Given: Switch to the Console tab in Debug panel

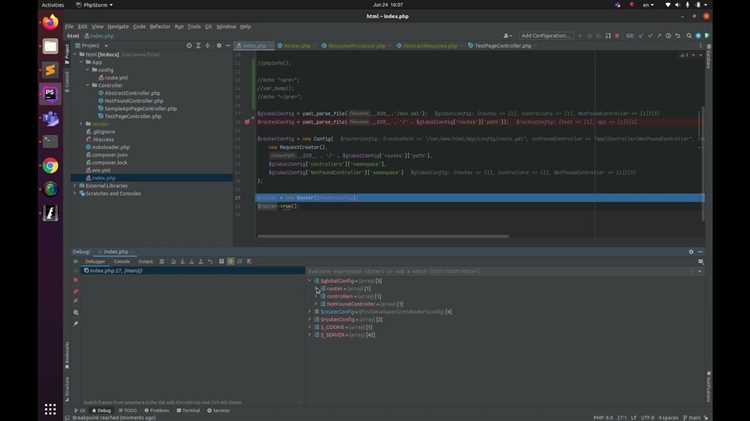Looking at the screenshot, I should [121, 261].
